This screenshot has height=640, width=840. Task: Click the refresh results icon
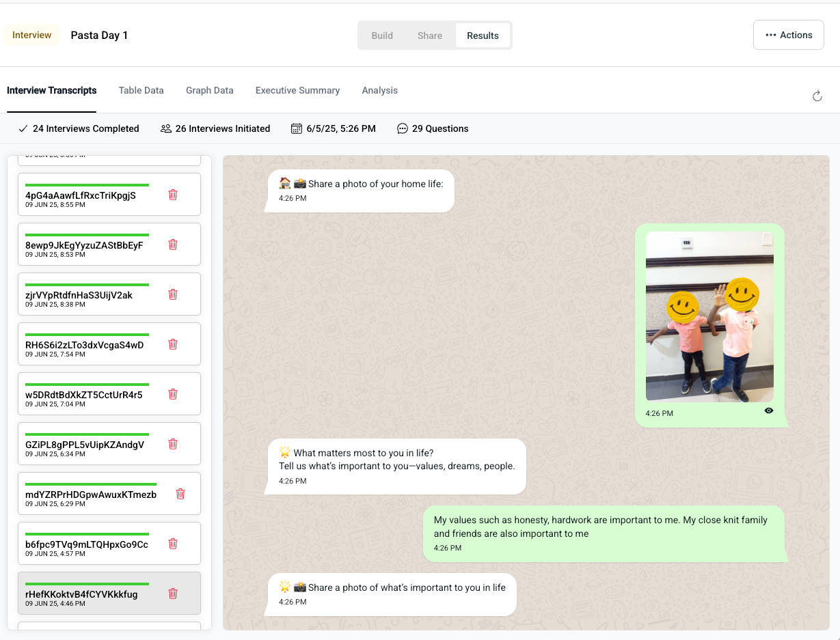(817, 96)
